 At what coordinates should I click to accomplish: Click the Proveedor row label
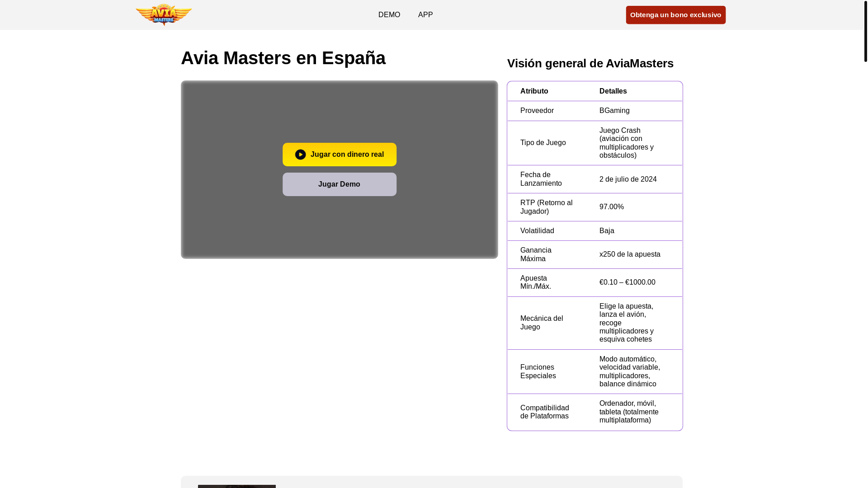pyautogui.click(x=537, y=111)
